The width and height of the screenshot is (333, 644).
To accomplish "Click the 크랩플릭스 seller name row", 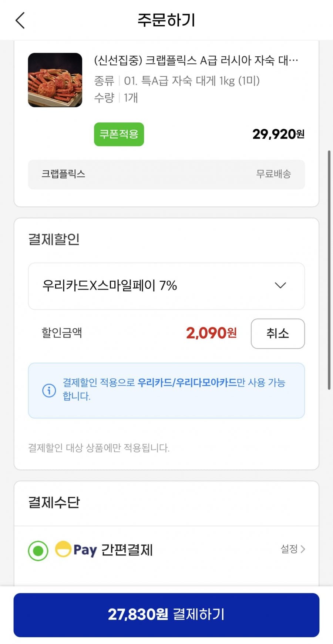I will click(x=63, y=174).
